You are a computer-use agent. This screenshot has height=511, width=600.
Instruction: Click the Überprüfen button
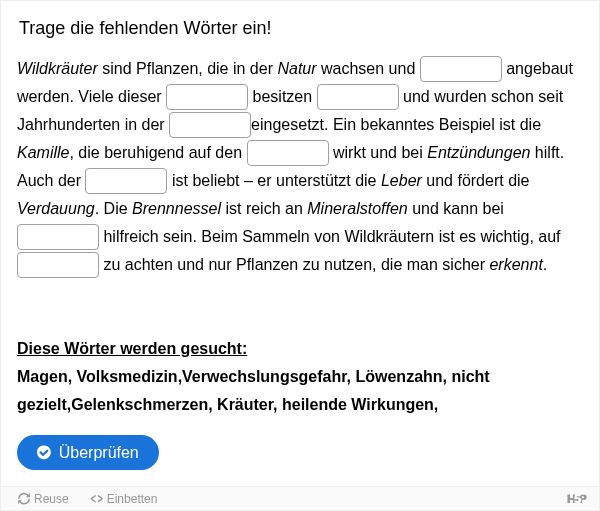[x=88, y=452]
